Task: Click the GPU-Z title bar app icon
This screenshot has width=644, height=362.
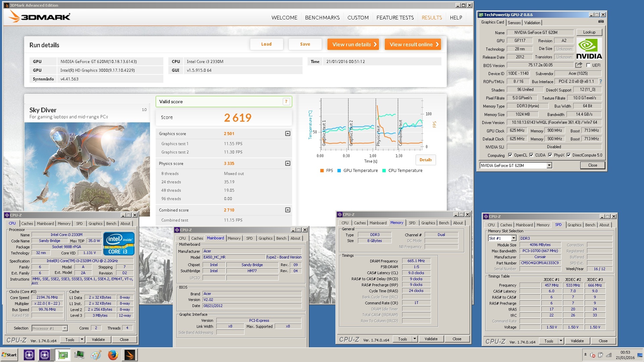Action: coord(481,15)
